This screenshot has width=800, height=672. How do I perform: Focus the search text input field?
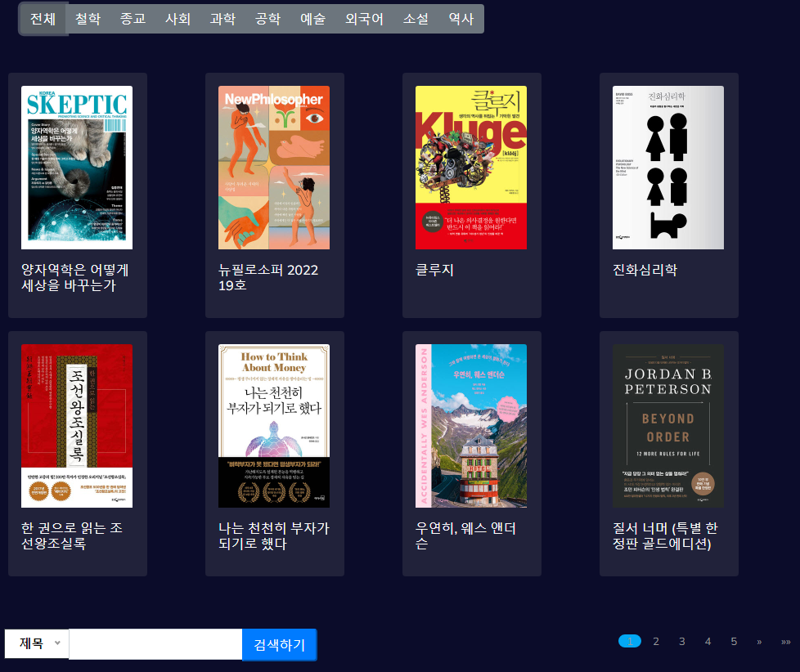pyautogui.click(x=155, y=644)
